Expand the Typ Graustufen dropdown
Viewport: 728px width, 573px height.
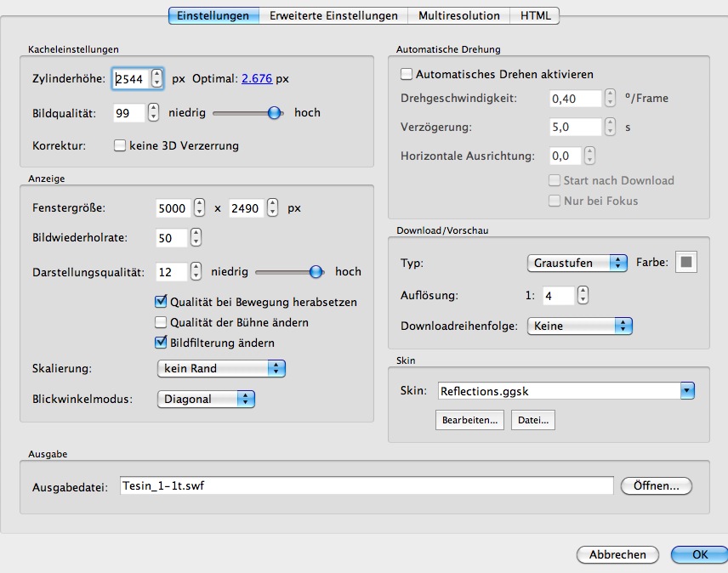(x=577, y=263)
